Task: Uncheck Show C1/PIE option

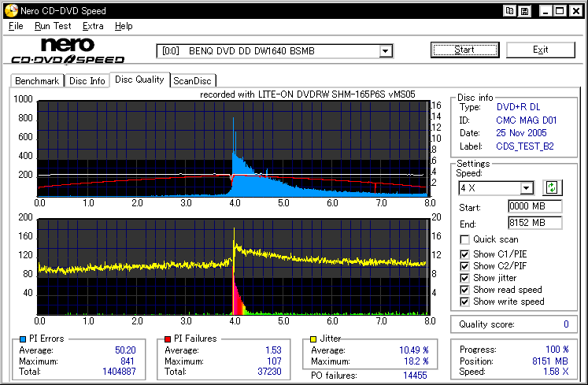Action: tap(465, 254)
